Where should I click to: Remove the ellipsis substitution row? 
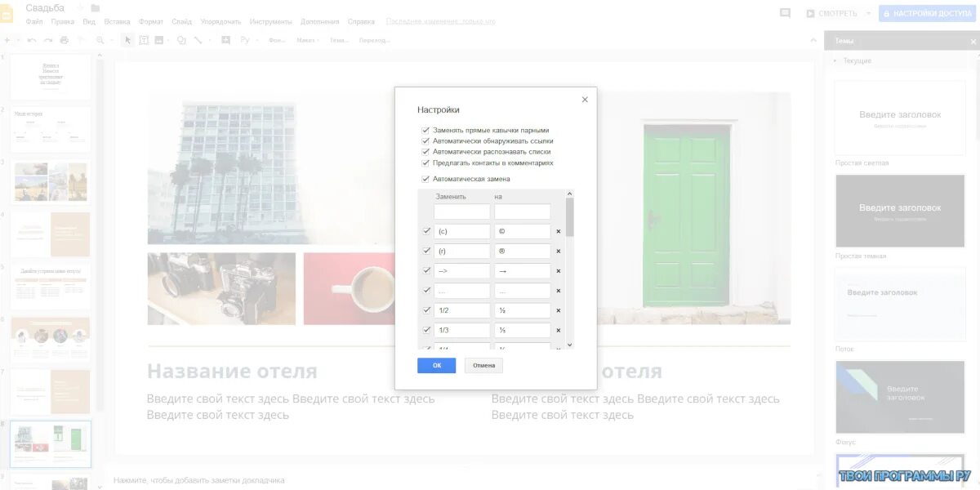559,291
